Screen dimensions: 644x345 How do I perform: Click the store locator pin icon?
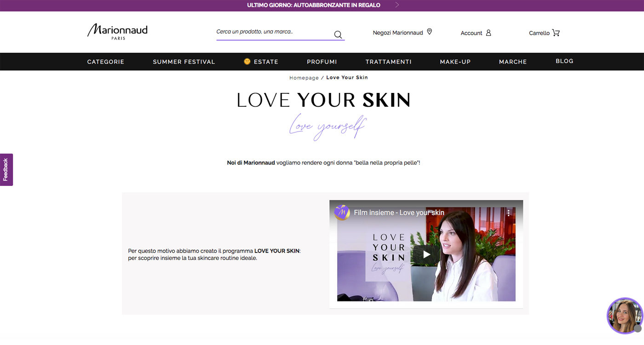[430, 32]
